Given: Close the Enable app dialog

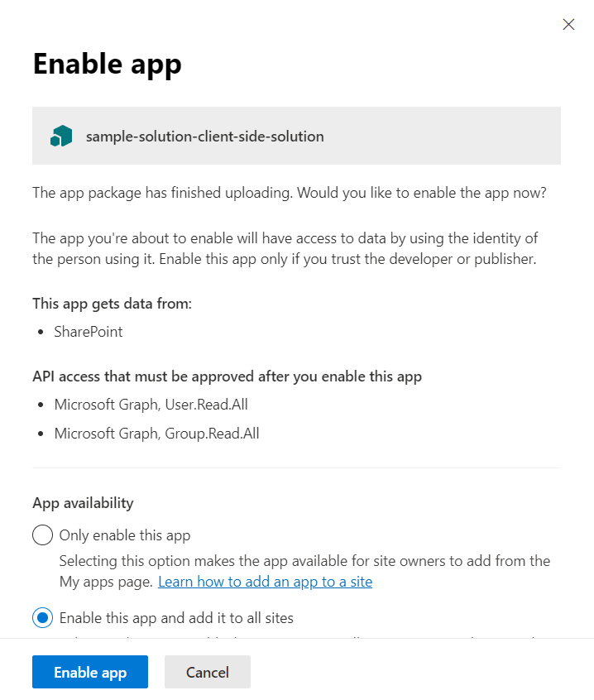Looking at the screenshot, I should pyautogui.click(x=568, y=25).
